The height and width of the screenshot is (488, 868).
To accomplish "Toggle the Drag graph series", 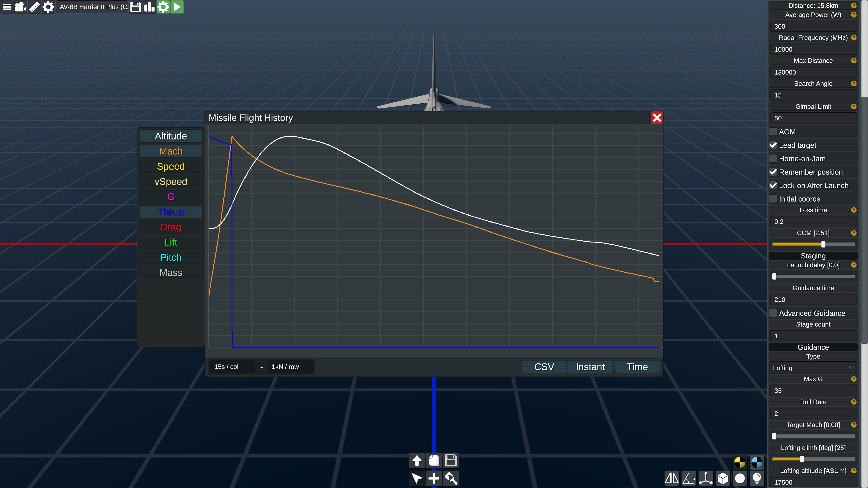I will point(171,227).
